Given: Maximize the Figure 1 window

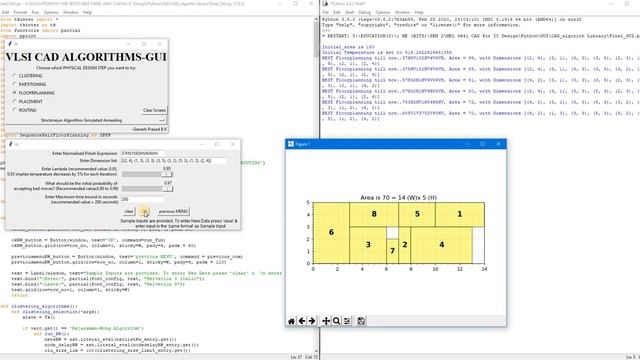Looking at the screenshot, I should (x=482, y=144).
